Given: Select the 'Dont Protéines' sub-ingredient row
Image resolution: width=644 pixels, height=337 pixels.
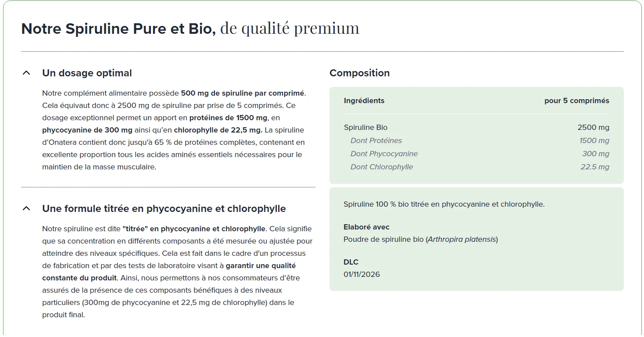Looking at the screenshot, I should [x=376, y=140].
